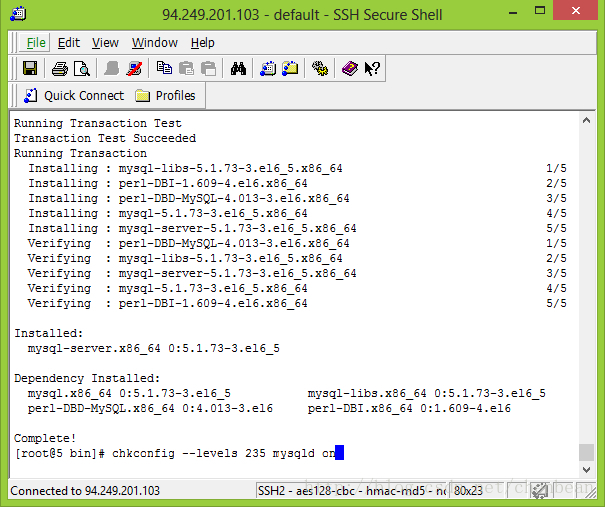Viewport: 605px width, 507px height.
Task: Open Print Preview via magnifier page icon
Action: (82, 69)
